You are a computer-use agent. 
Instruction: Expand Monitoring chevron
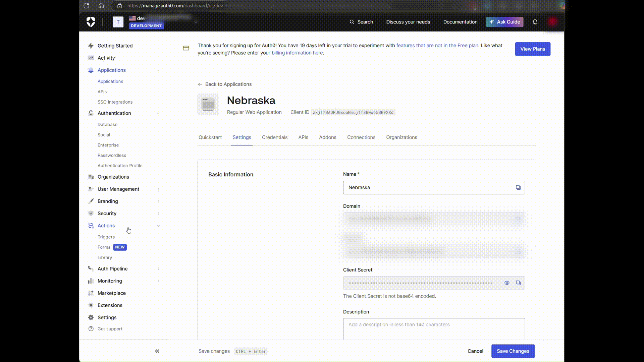coord(158,281)
